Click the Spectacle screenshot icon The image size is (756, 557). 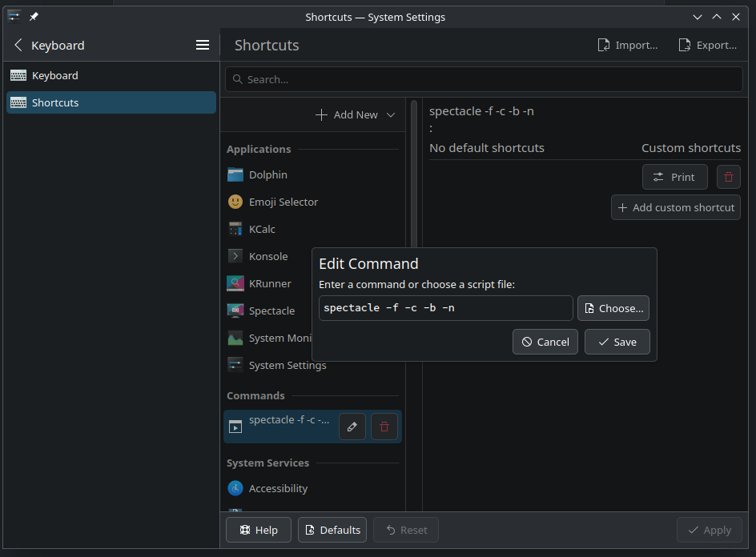[235, 311]
